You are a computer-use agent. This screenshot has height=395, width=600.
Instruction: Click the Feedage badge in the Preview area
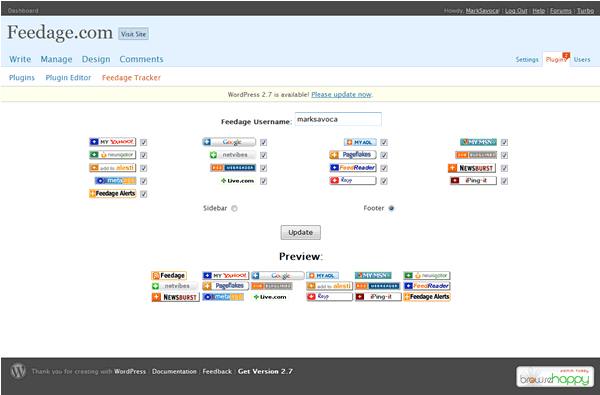click(169, 276)
